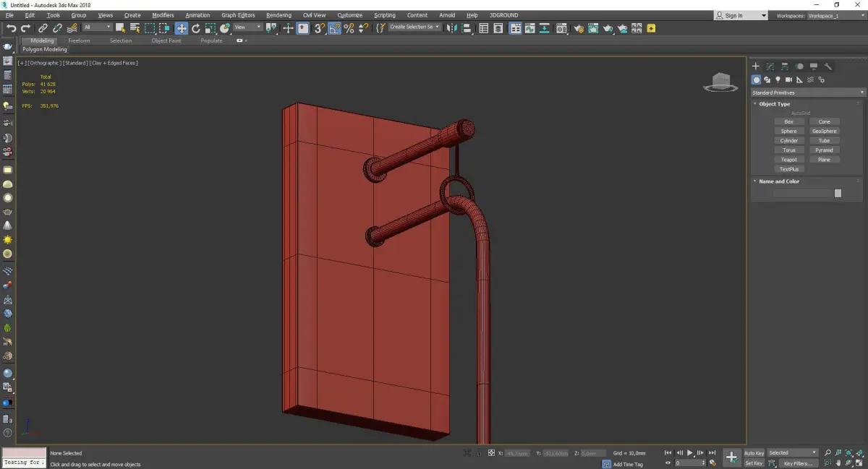Screen dimensions: 868x469
Task: Activate the Select and Link tool
Action: tap(43, 28)
